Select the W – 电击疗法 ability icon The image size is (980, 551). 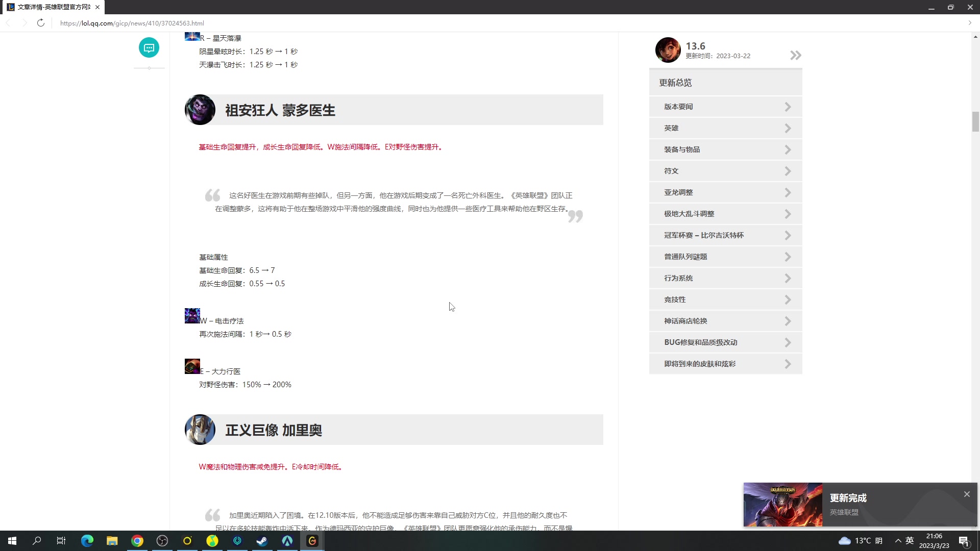pos(192,316)
